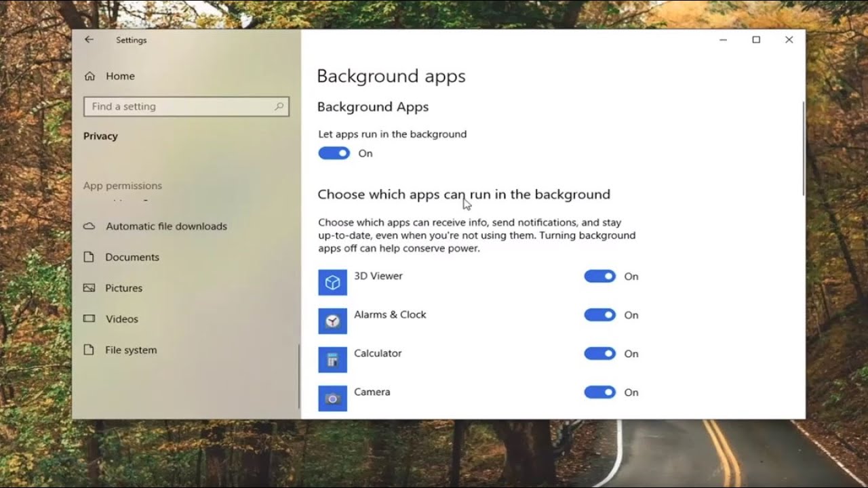Turn off Let apps run in background
The image size is (868, 488).
coord(334,153)
